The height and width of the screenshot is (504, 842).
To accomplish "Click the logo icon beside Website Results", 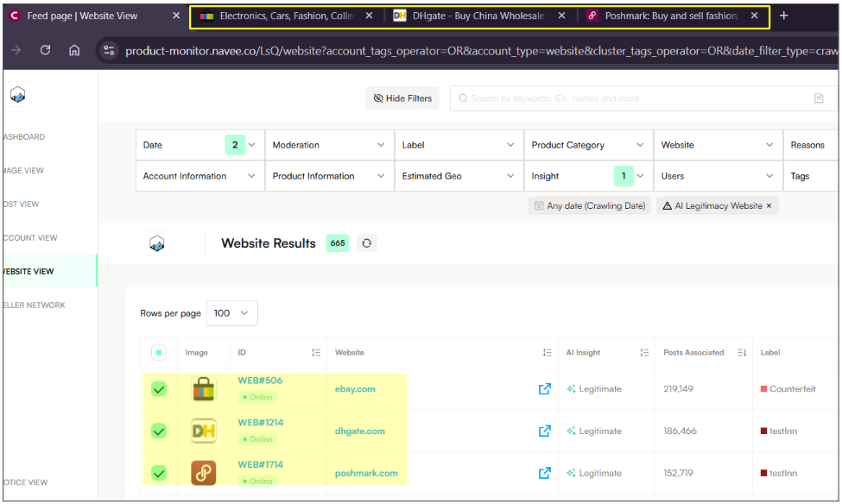I will (157, 243).
